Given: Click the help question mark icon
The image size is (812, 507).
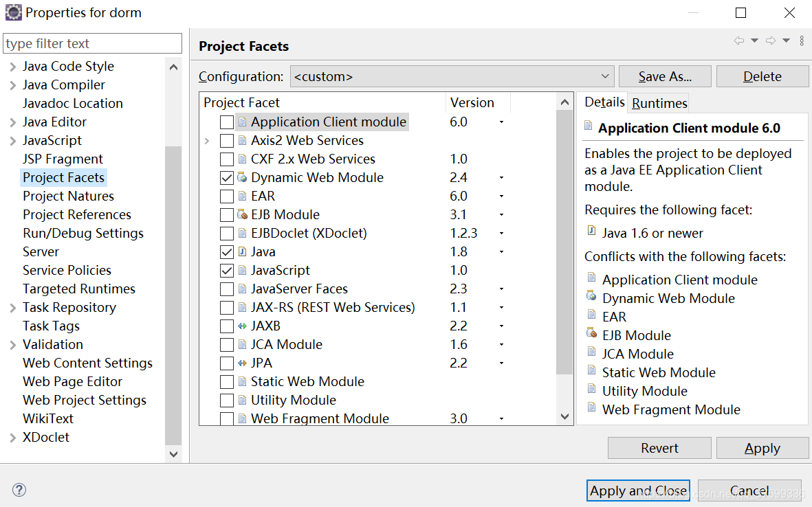Looking at the screenshot, I should coord(19,491).
